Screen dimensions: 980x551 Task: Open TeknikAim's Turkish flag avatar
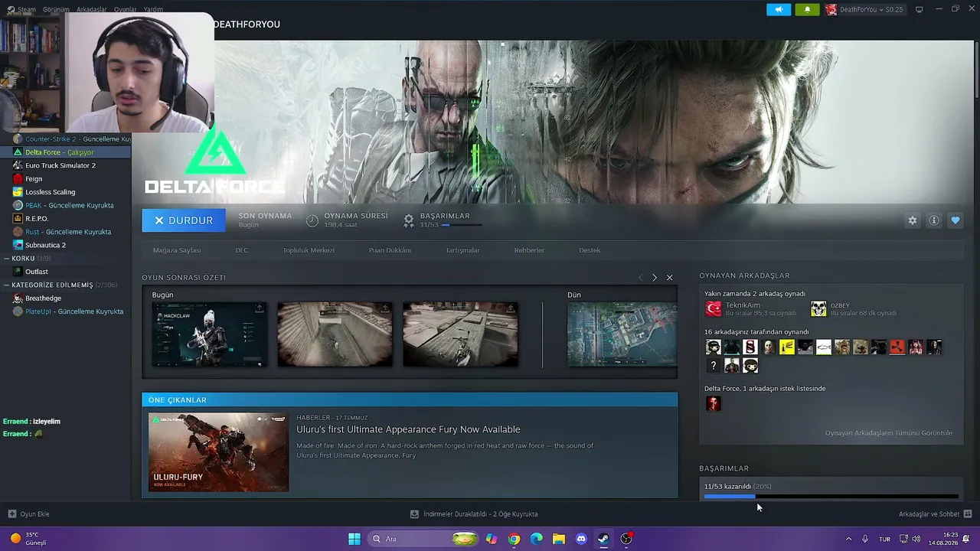point(713,309)
